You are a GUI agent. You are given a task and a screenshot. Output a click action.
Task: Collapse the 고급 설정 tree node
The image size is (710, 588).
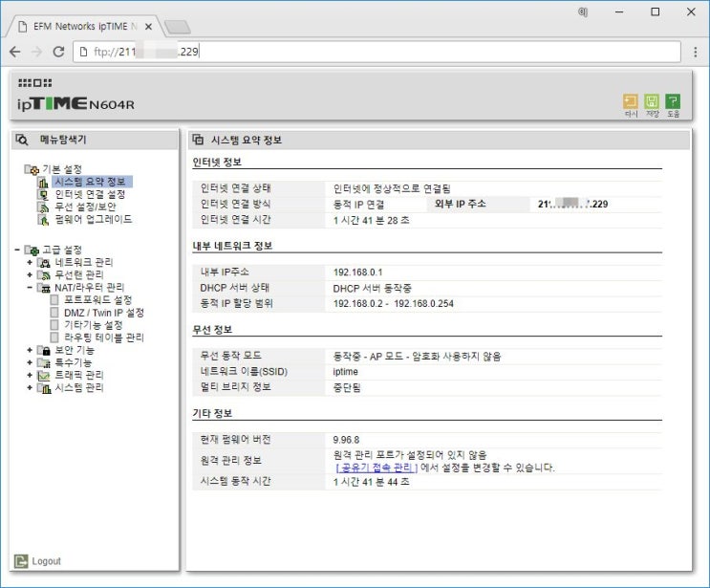(17, 250)
